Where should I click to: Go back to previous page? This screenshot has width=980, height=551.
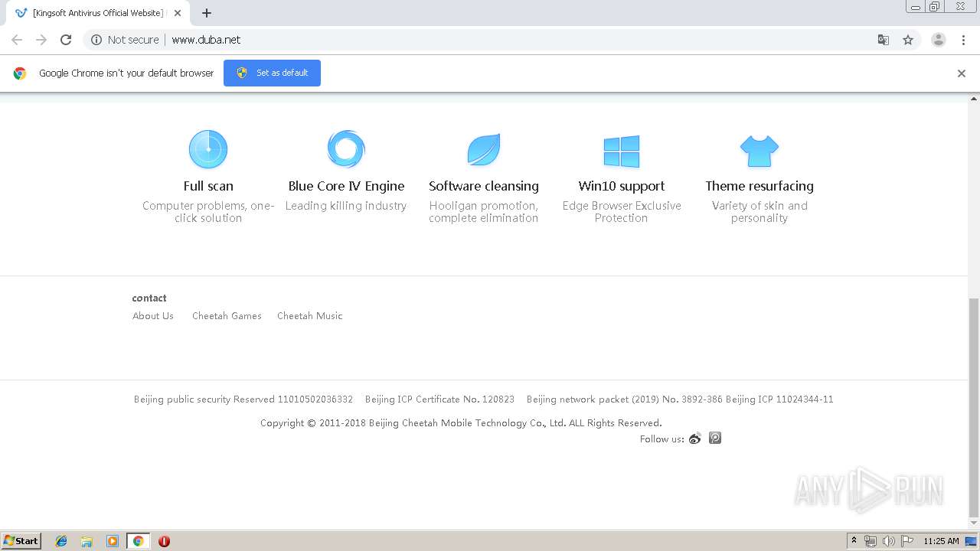17,40
